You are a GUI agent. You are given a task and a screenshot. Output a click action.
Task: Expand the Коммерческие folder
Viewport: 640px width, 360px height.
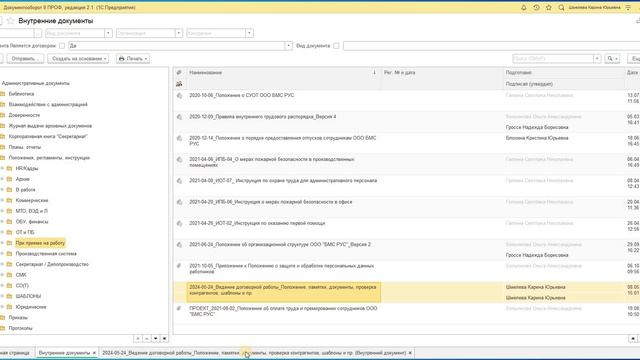pyautogui.click(x=2, y=200)
